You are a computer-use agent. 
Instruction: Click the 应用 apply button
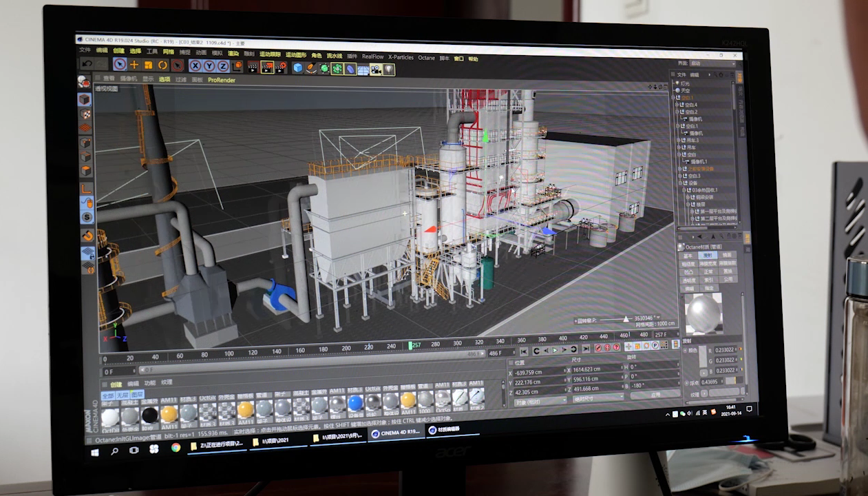(655, 395)
